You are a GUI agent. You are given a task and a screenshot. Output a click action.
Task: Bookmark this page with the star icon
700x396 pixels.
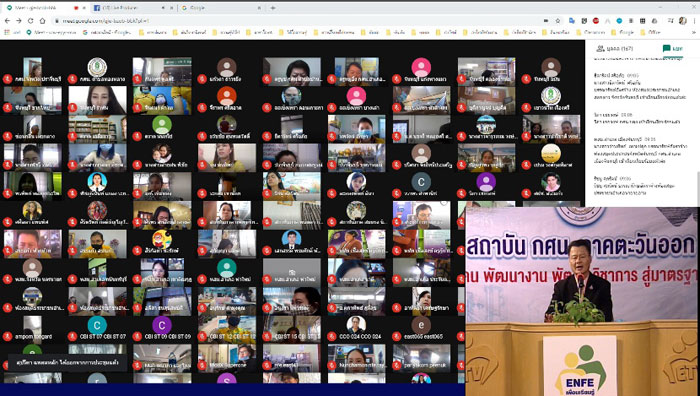(x=558, y=21)
